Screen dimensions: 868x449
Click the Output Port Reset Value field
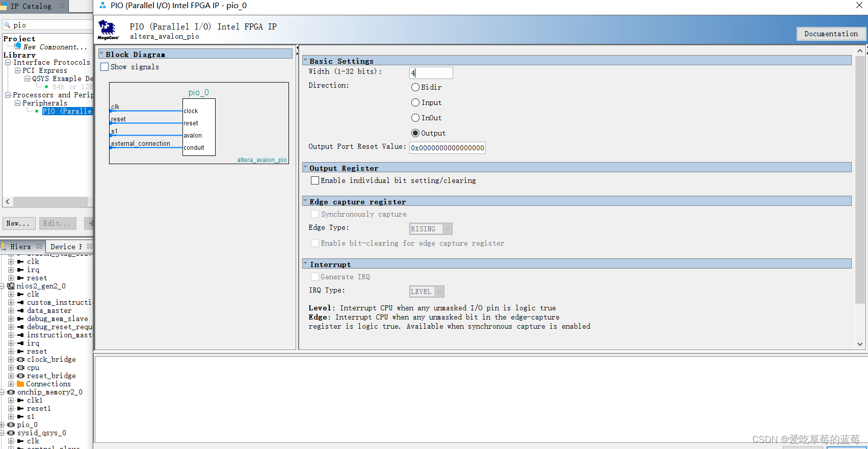click(x=448, y=148)
